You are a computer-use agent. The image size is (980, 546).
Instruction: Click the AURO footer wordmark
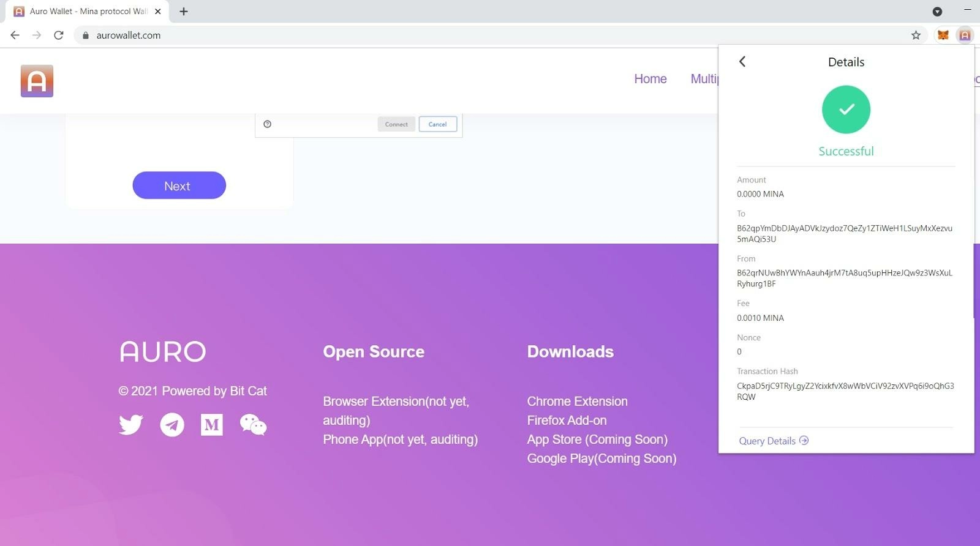tap(163, 351)
